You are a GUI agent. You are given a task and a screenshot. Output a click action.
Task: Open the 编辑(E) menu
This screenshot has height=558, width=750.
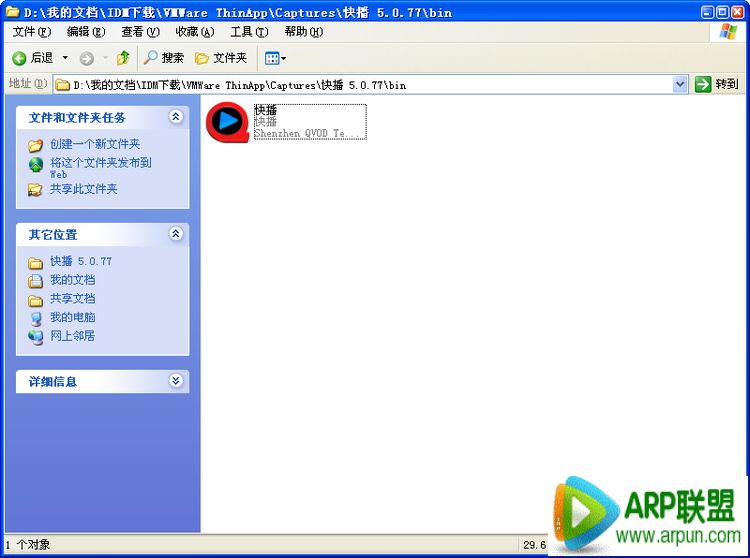click(x=86, y=32)
